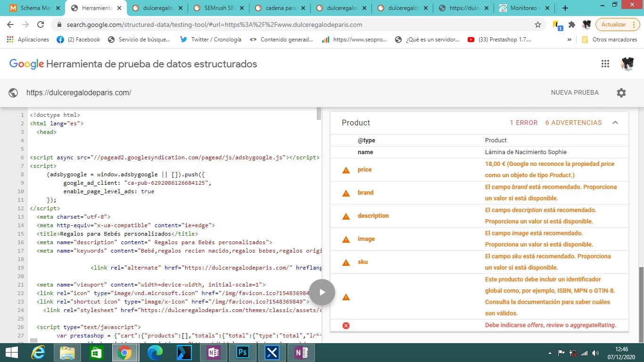Click the red error icon in the Product panel

346,325
